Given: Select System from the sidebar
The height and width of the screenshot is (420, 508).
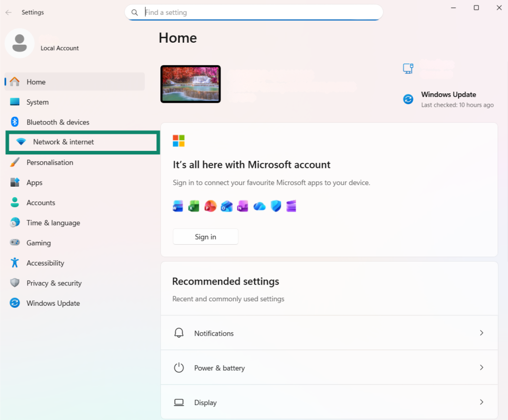Looking at the screenshot, I should coord(38,102).
